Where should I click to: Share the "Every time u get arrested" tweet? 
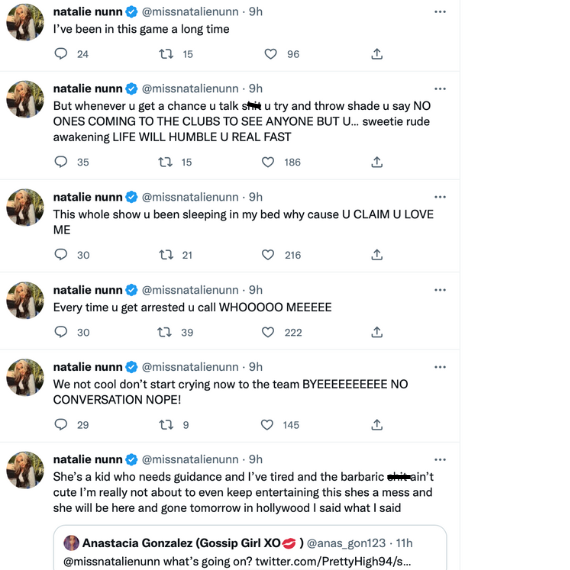tap(377, 332)
